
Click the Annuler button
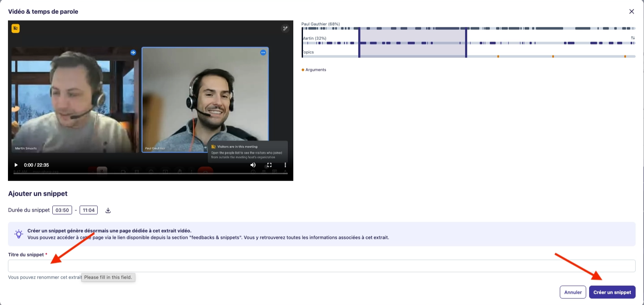[573, 292]
